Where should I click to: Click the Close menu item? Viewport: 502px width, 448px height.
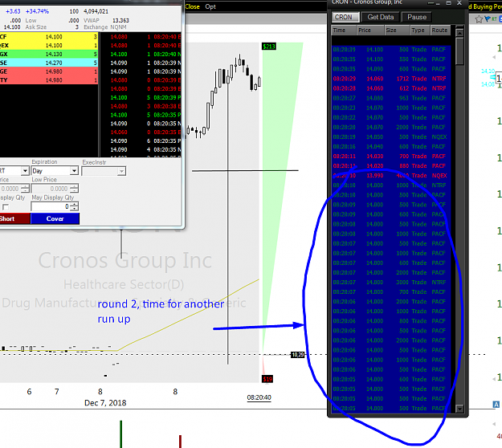click(192, 6)
